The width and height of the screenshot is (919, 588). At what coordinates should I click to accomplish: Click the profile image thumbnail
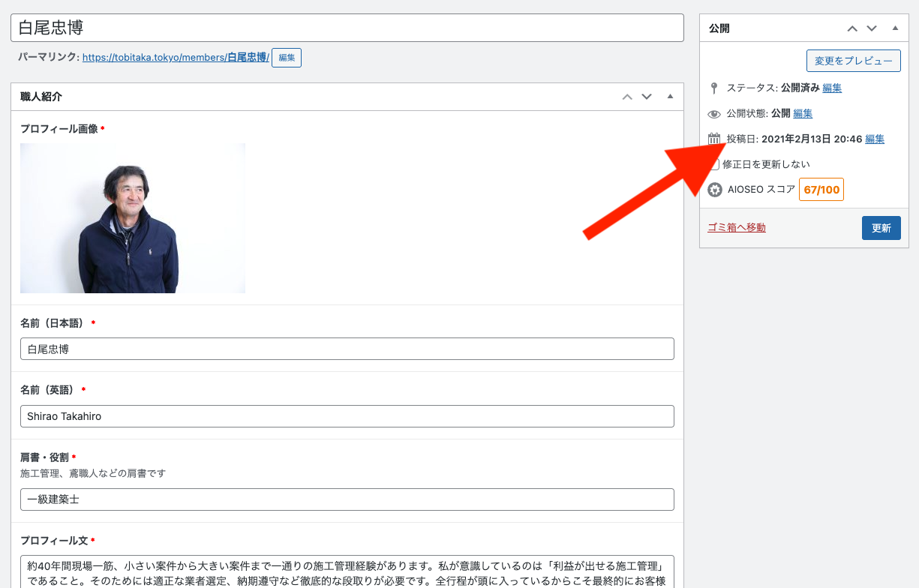pos(133,218)
